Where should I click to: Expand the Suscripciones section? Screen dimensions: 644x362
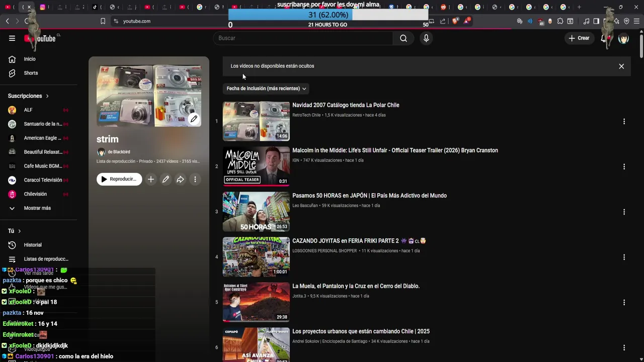pyautogui.click(x=29, y=96)
